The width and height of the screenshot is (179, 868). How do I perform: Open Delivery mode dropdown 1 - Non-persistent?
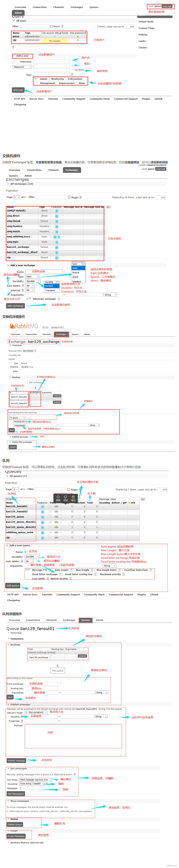(x=36, y=712)
